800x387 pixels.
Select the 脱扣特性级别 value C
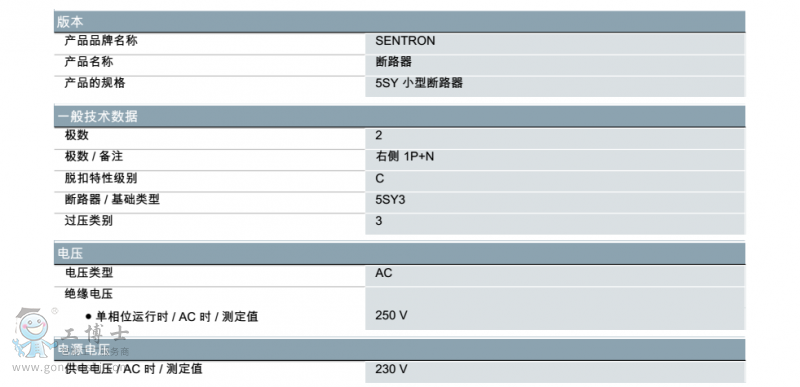(x=380, y=178)
